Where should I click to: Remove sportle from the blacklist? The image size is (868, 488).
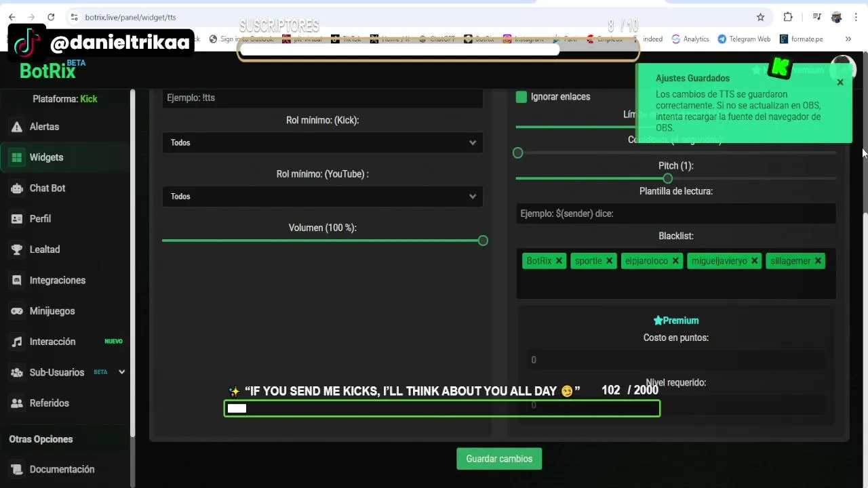pyautogui.click(x=609, y=261)
